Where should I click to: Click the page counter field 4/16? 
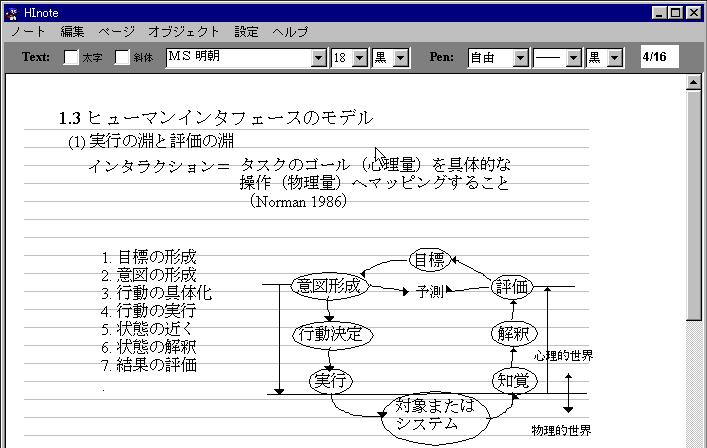659,57
